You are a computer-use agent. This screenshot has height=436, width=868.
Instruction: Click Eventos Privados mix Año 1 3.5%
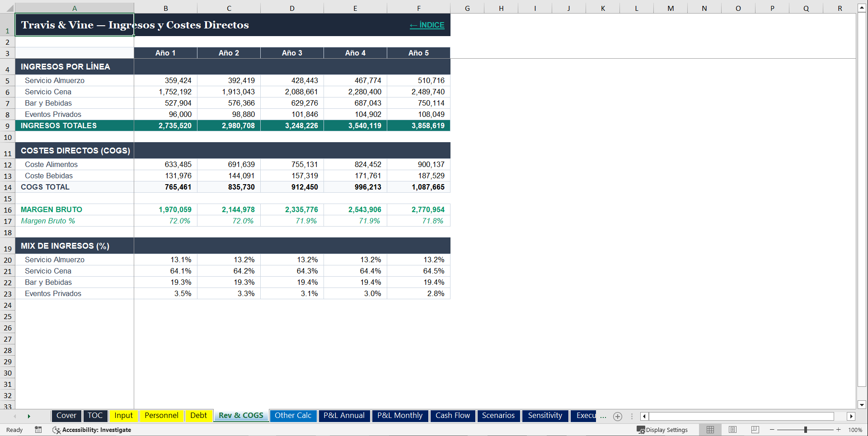coord(166,293)
